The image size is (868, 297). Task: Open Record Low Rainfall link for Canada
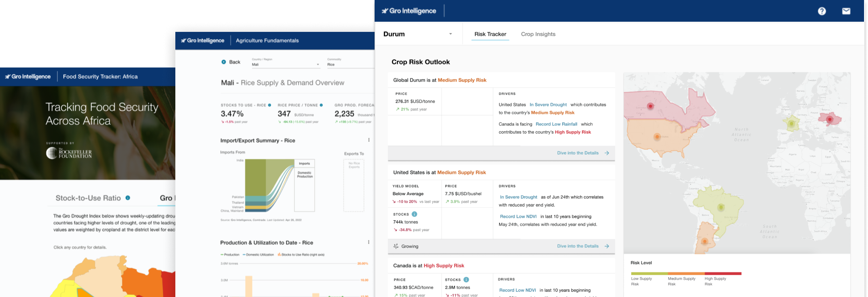556,124
